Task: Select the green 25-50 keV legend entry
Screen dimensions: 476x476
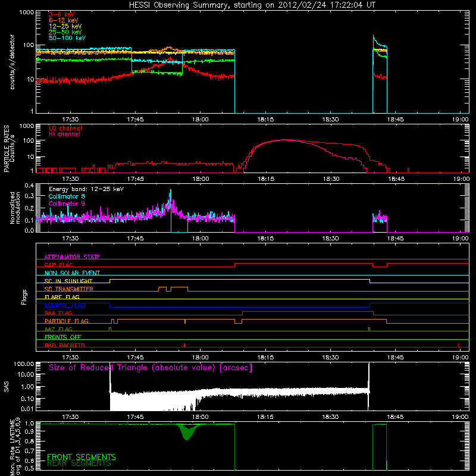Action: [x=65, y=32]
